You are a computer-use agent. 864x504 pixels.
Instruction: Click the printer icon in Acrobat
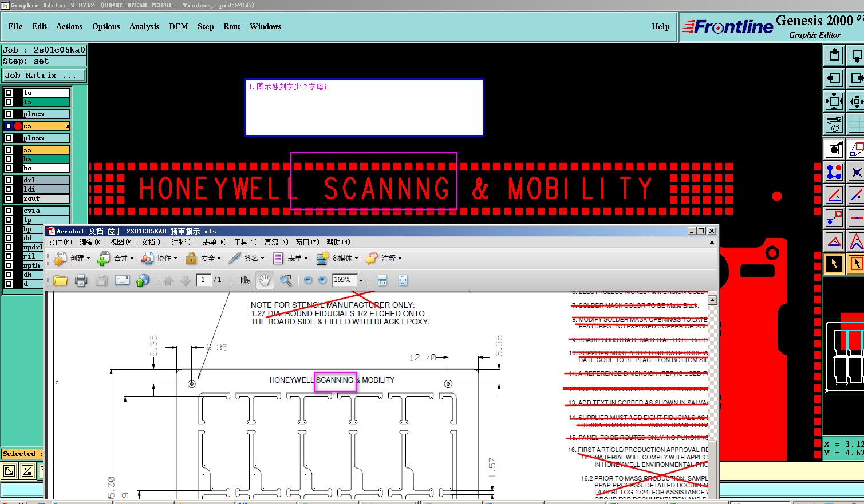coord(81,280)
